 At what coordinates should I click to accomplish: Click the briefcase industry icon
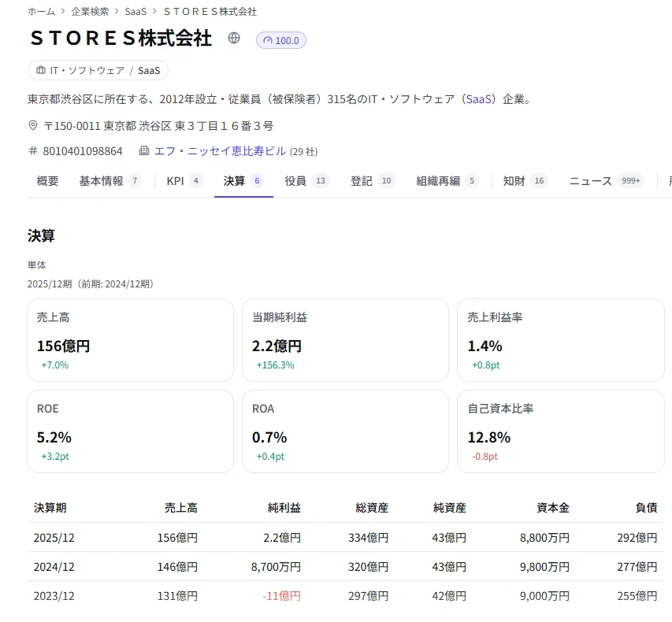[41, 70]
